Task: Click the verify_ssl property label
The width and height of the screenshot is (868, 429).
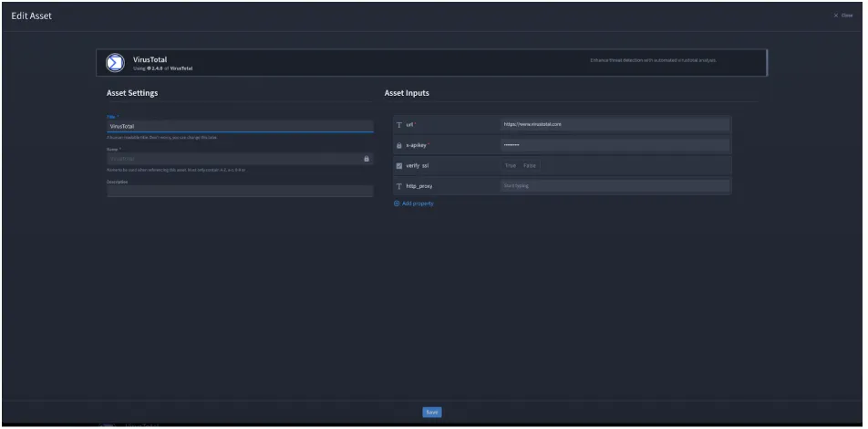Action: (418, 166)
